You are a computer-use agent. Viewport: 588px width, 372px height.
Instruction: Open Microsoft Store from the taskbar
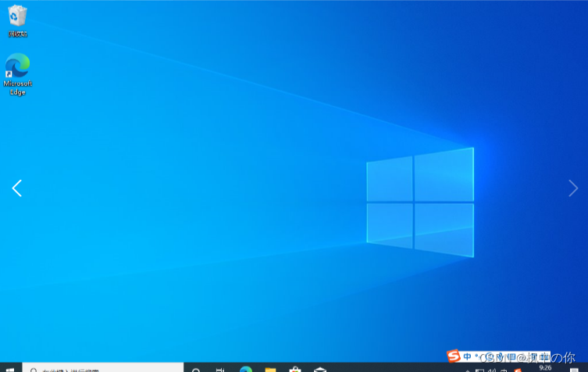(x=295, y=370)
